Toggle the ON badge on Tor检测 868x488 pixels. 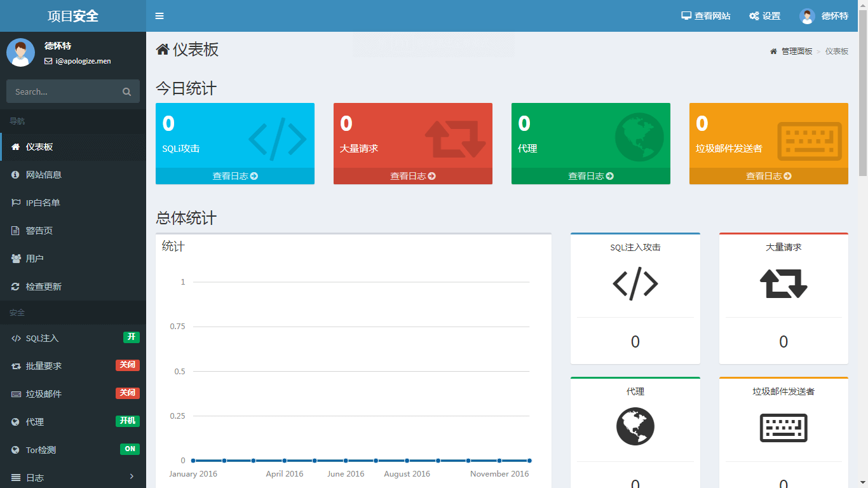point(130,449)
